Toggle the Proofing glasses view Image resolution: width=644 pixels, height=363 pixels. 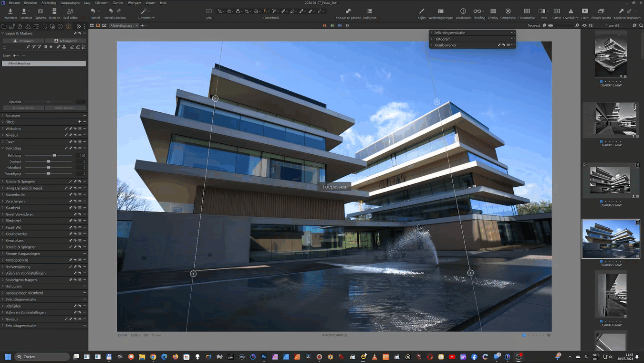click(478, 11)
